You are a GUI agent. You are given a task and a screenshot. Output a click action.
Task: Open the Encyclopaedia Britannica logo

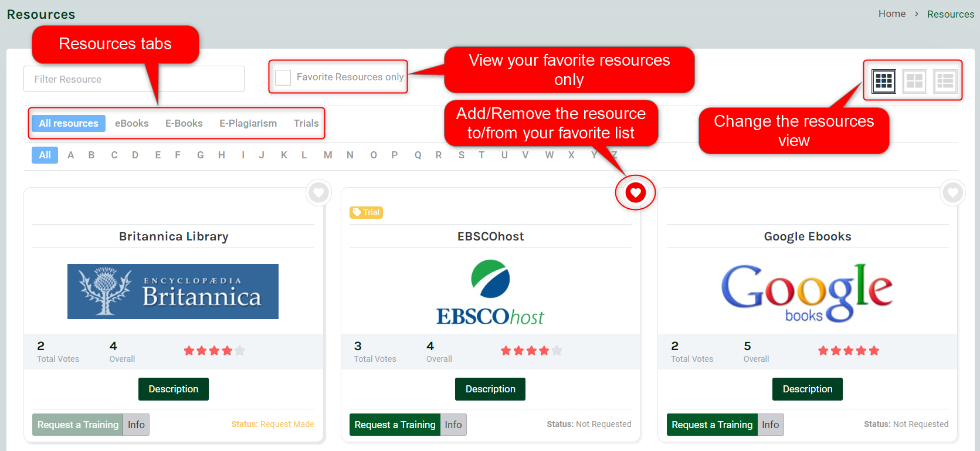[173, 291]
